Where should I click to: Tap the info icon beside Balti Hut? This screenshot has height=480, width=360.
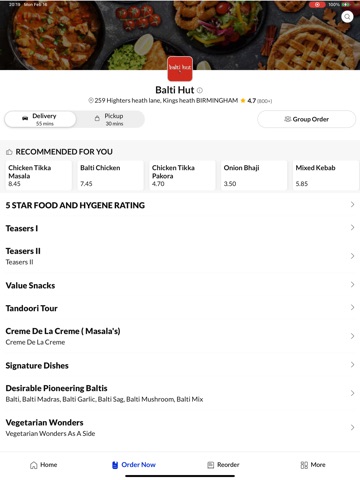(200, 90)
